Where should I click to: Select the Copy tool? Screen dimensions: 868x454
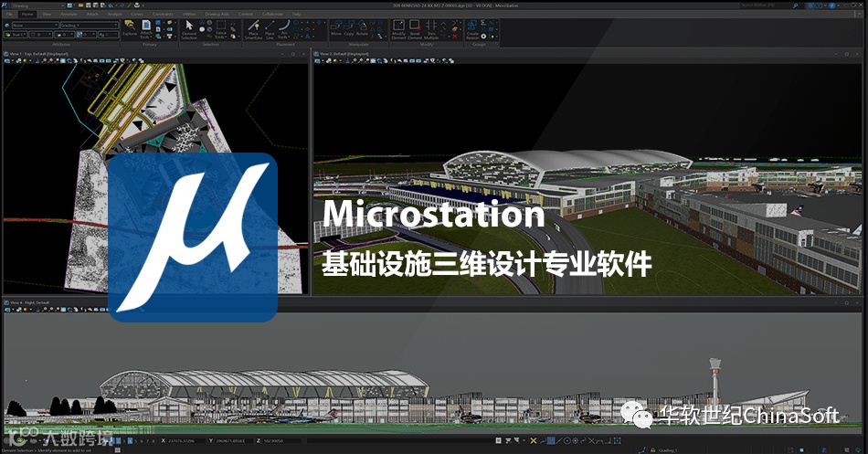tap(349, 27)
